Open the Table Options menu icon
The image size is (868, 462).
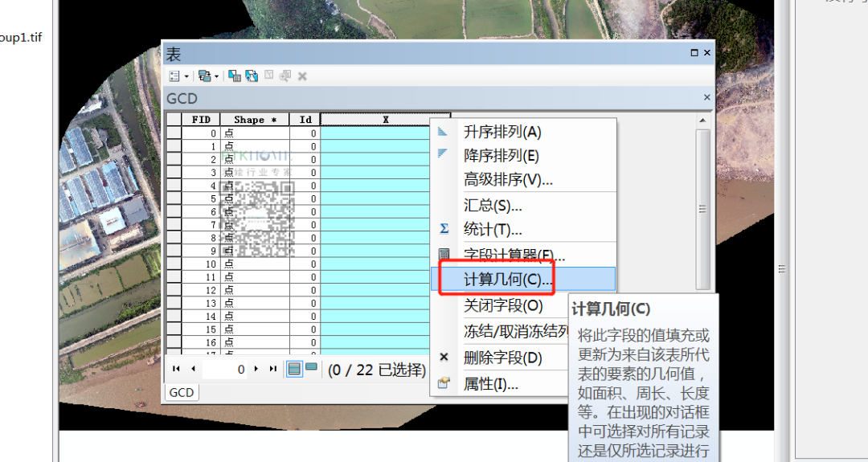click(174, 76)
